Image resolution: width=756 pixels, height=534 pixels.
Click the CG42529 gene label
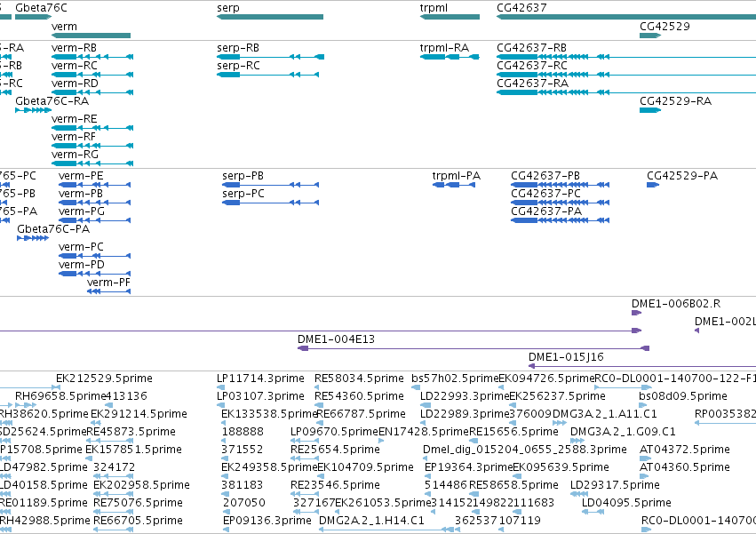coord(664,27)
